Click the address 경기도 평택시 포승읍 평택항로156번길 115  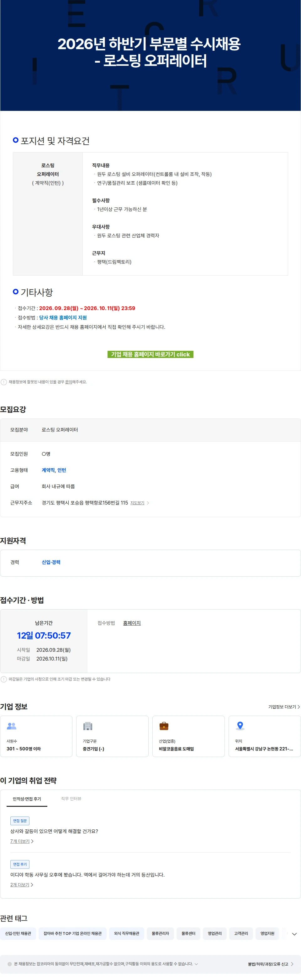click(85, 503)
